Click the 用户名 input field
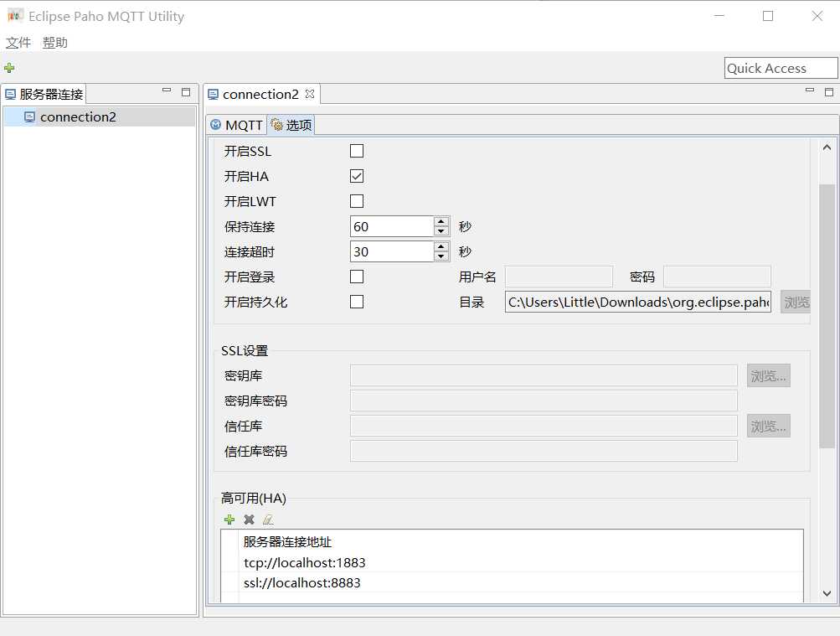Image resolution: width=840 pixels, height=636 pixels. pos(559,277)
